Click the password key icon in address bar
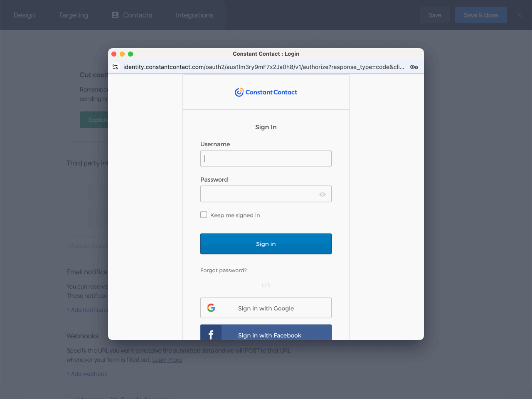Screen dimensions: 532x399 pyautogui.click(x=414, y=67)
